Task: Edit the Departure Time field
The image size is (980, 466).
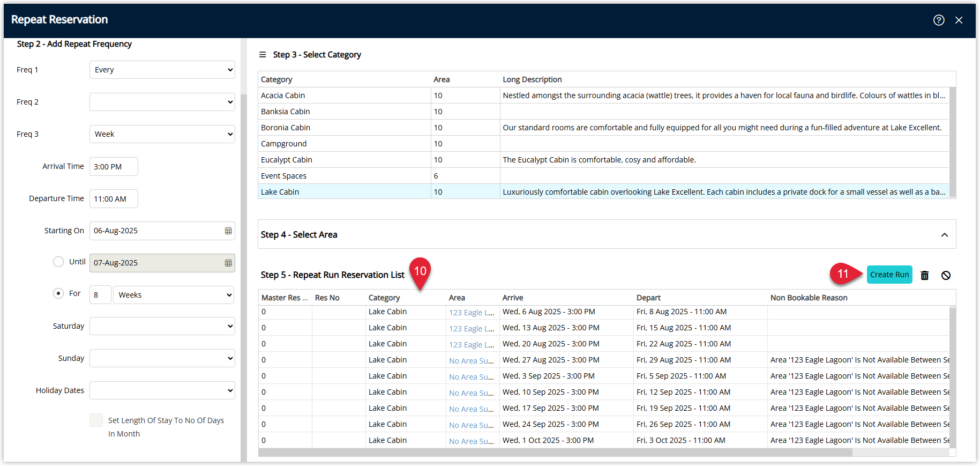Action: [114, 199]
